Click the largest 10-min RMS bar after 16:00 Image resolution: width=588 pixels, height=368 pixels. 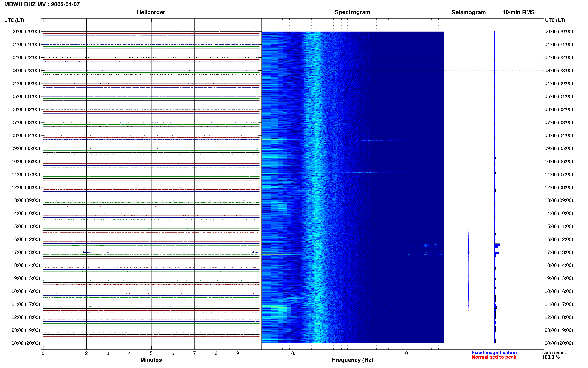click(497, 245)
